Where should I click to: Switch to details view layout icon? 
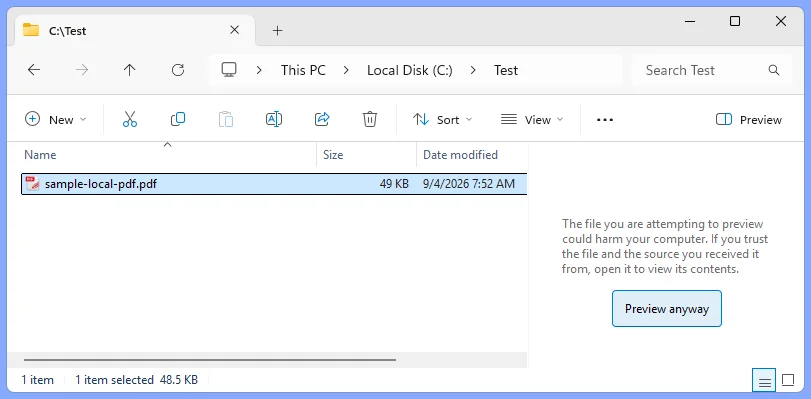point(764,381)
